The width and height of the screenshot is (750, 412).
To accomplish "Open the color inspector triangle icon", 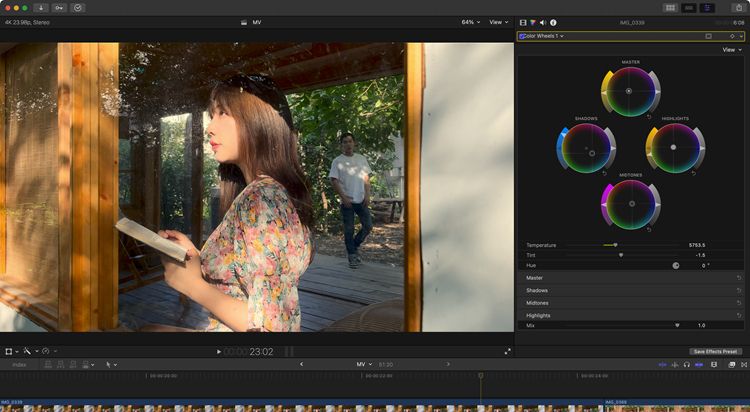I will coord(533,22).
